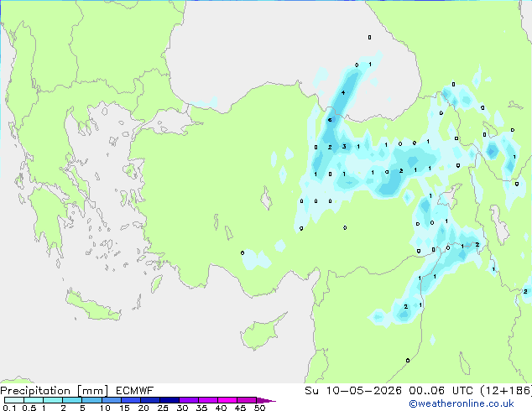Click the 'ECMWF' model label
Viewport: 532px width, 411px height.
pos(135,391)
